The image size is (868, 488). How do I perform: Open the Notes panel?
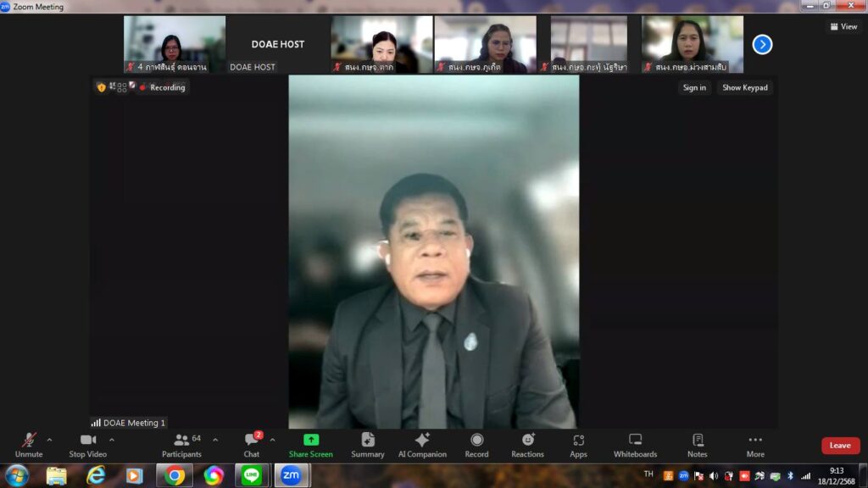click(x=697, y=445)
